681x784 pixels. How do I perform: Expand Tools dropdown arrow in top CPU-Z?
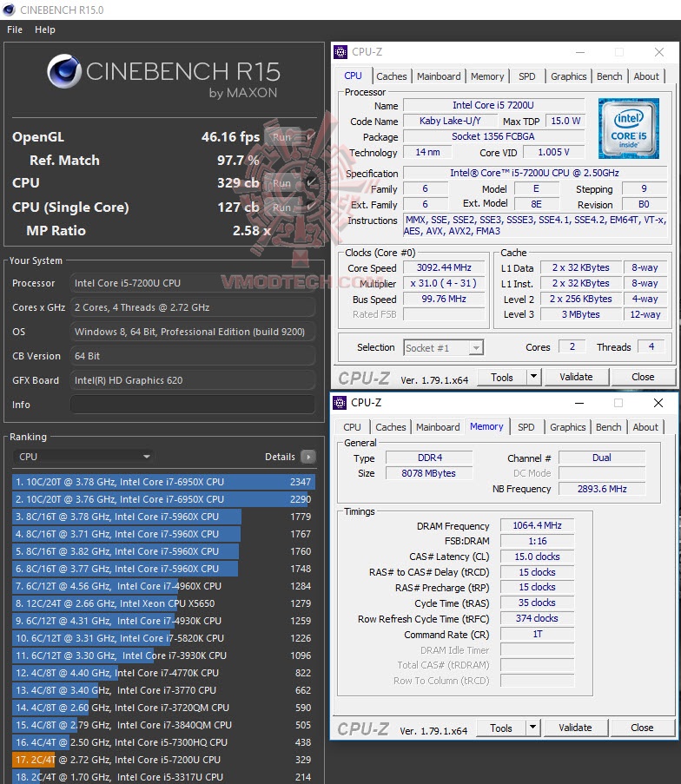[534, 378]
